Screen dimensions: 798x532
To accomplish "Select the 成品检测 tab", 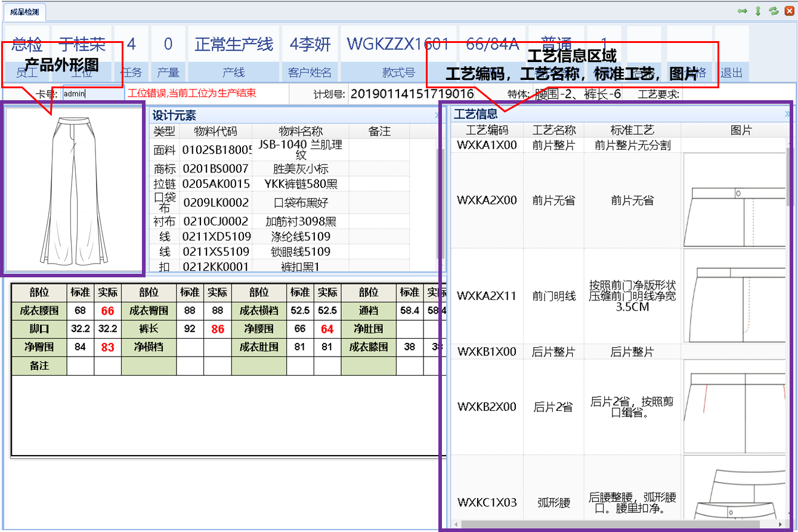I will (x=25, y=11).
